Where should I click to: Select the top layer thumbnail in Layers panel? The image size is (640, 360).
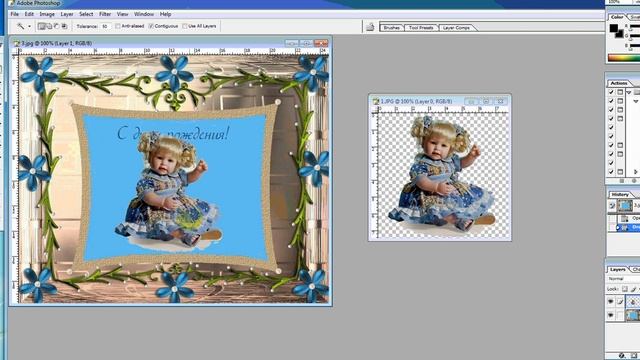point(633,302)
